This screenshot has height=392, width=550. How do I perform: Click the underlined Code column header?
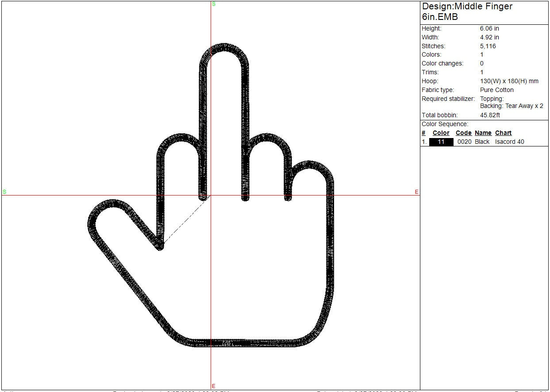(x=463, y=133)
